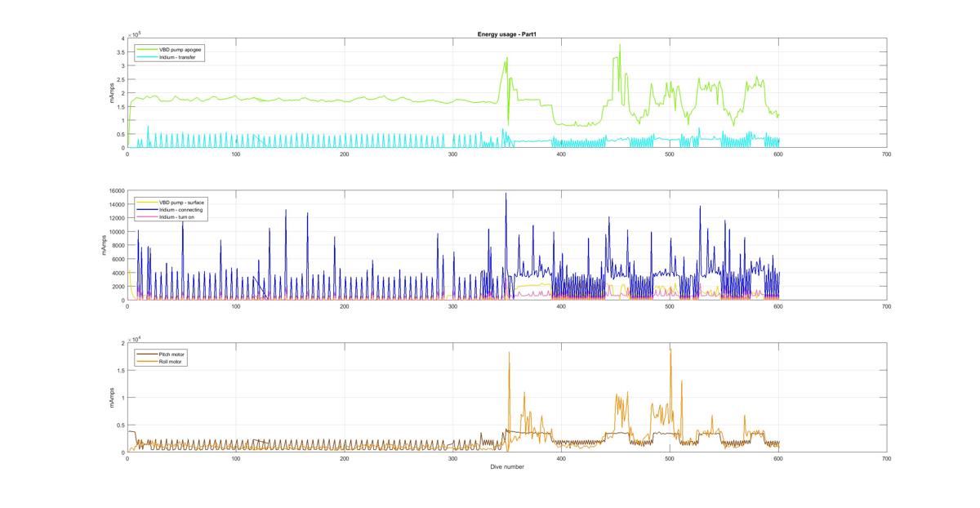This screenshot has width=980, height=508.
Task: Click 'mAmps' y-axis label of bottom plot
Action: (111, 398)
